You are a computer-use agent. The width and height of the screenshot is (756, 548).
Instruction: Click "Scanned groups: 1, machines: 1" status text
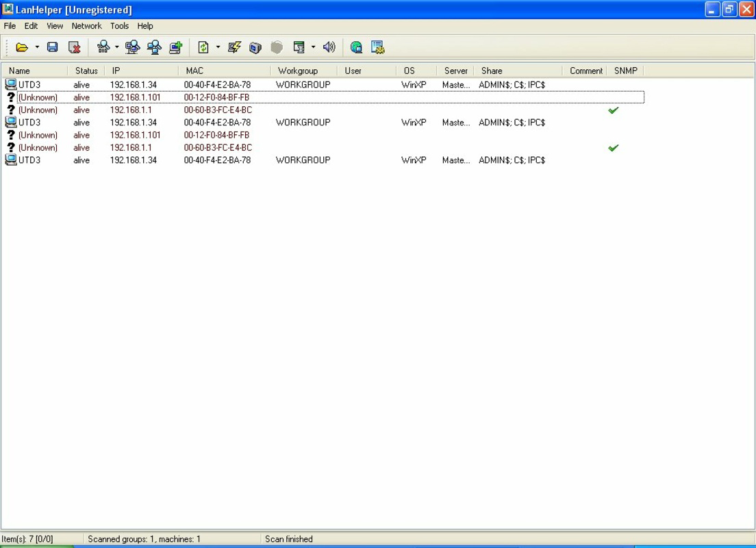coord(144,539)
